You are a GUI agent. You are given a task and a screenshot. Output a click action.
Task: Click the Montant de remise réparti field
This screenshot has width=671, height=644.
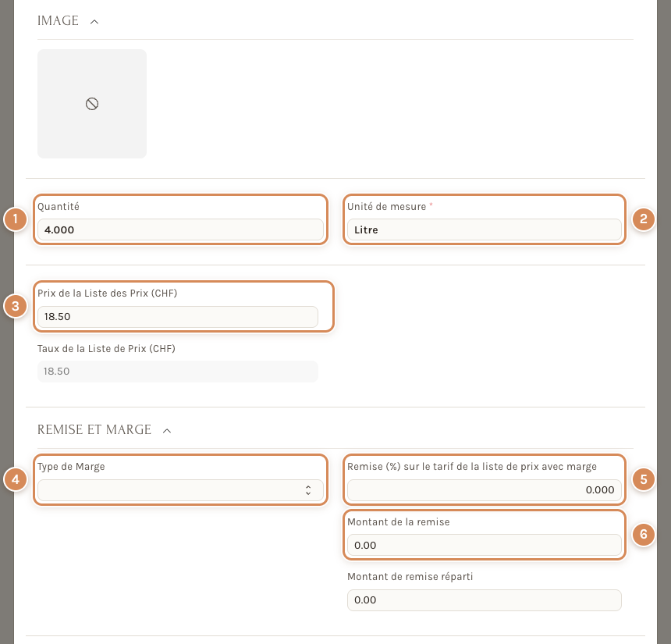tap(485, 600)
